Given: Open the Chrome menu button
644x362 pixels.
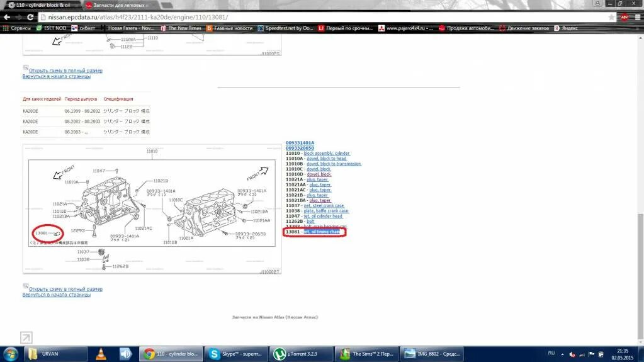Looking at the screenshot, I should (x=638, y=17).
